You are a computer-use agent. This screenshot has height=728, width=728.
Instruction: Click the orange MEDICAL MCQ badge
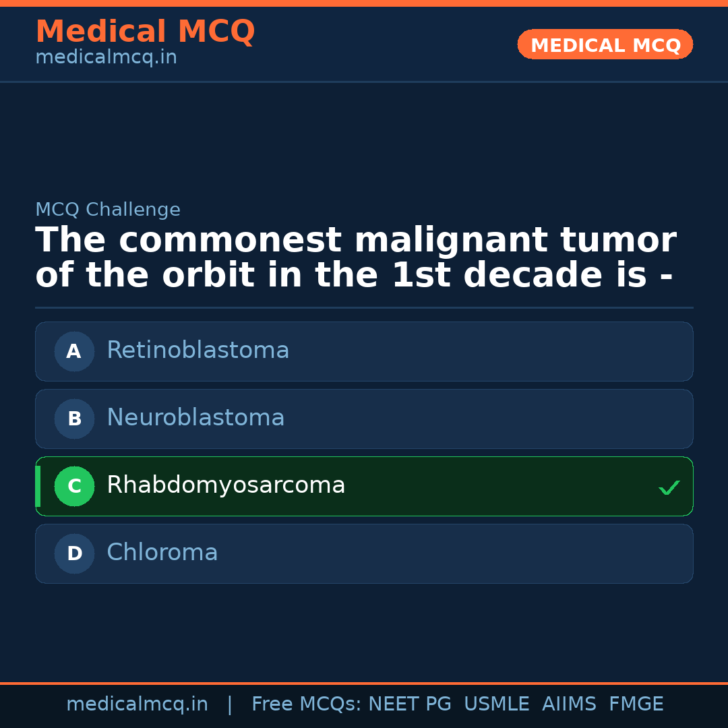pyautogui.click(x=605, y=44)
